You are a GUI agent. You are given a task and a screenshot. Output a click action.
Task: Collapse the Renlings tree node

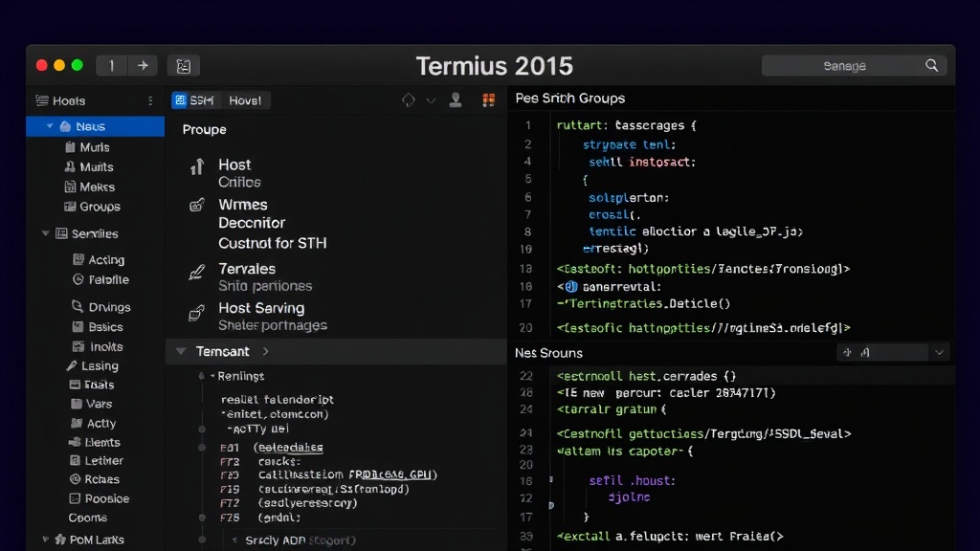tap(212, 375)
